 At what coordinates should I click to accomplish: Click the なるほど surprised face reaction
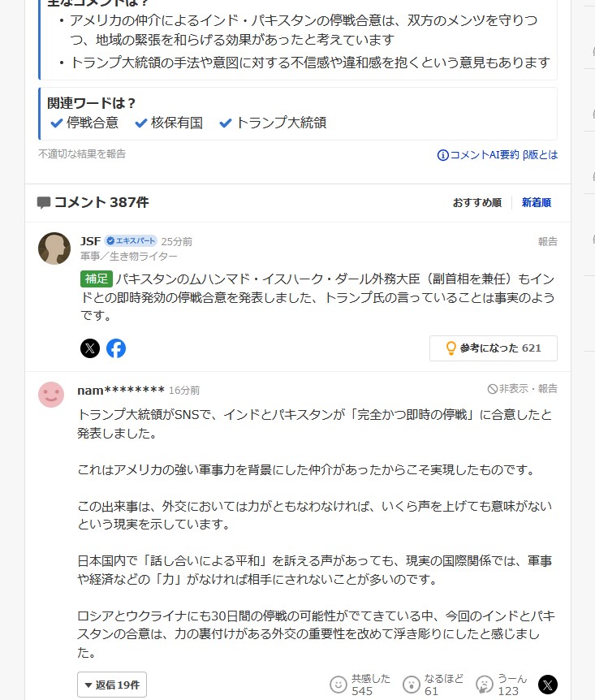[x=411, y=685]
